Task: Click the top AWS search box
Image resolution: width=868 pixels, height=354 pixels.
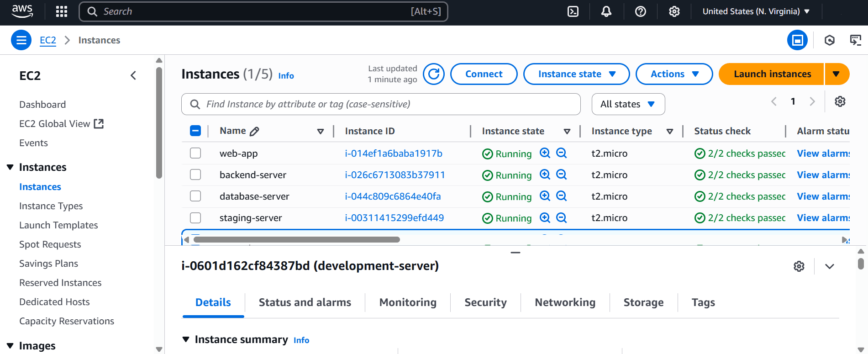Action: coord(263,11)
